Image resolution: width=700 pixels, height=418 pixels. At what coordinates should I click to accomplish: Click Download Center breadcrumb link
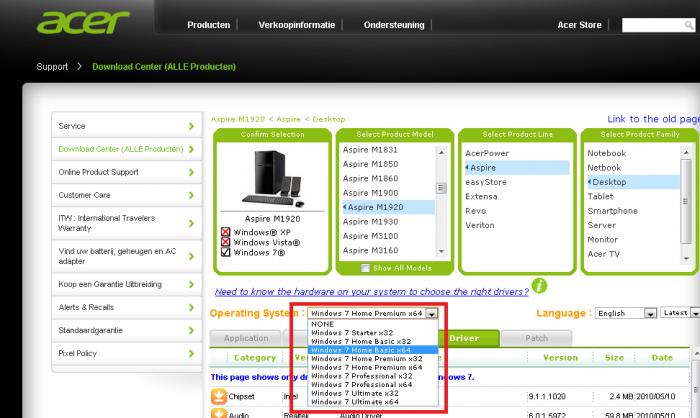tap(164, 67)
